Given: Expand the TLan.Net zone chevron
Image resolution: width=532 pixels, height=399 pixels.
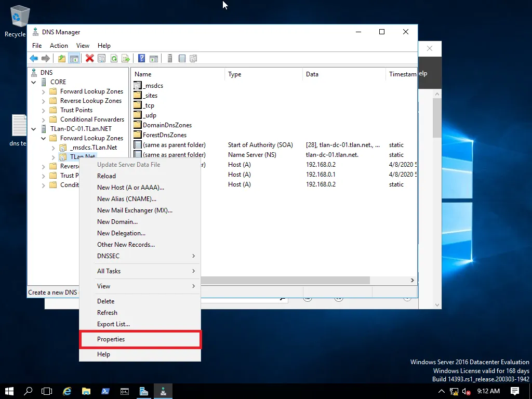Looking at the screenshot, I should coord(54,157).
